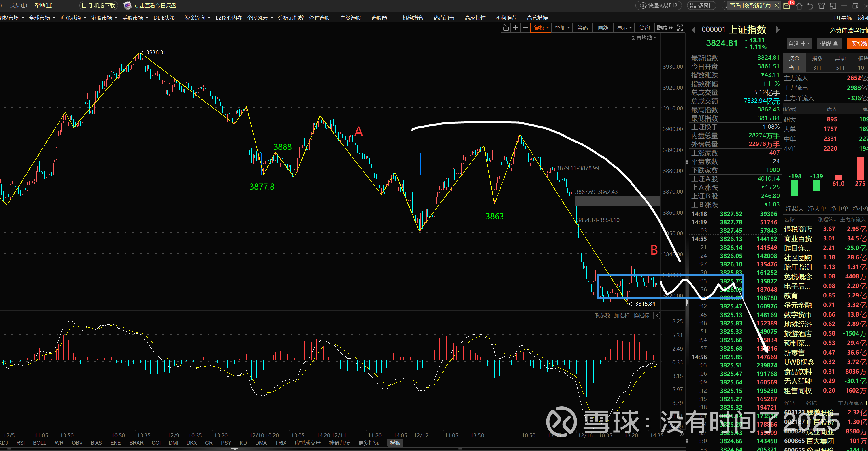Click the home icon in title bar
Image resolution: width=868 pixels, height=451 pixels.
pos(799,6)
